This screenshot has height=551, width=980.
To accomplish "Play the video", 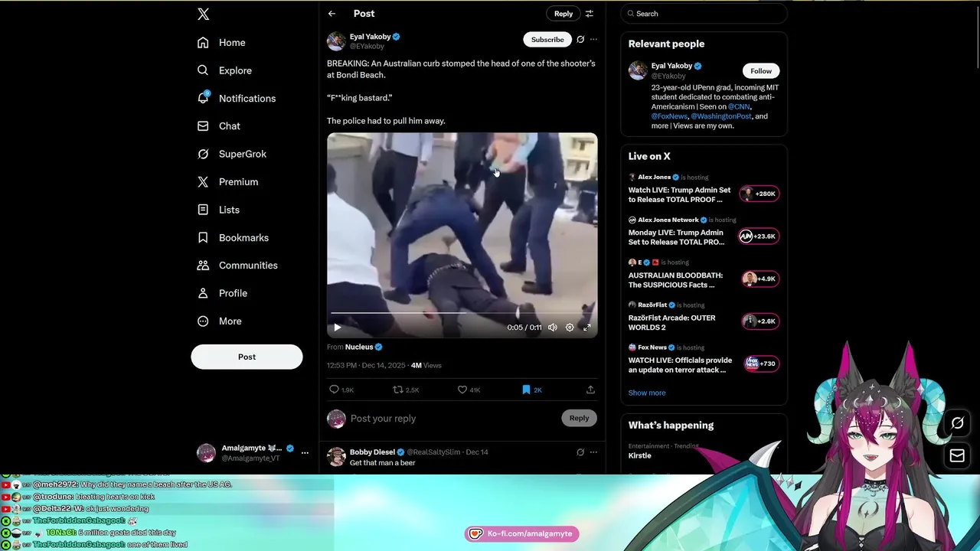I will point(337,328).
